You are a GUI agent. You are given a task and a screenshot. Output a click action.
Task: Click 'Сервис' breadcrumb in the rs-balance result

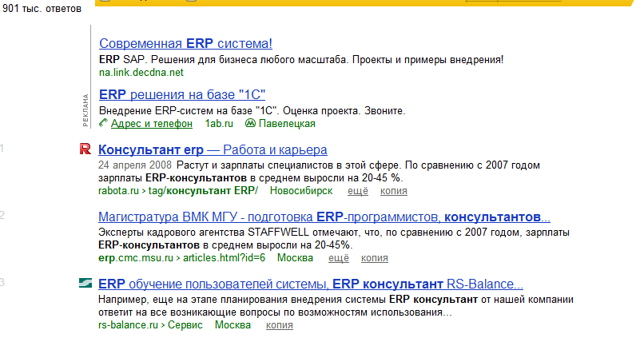[185, 325]
